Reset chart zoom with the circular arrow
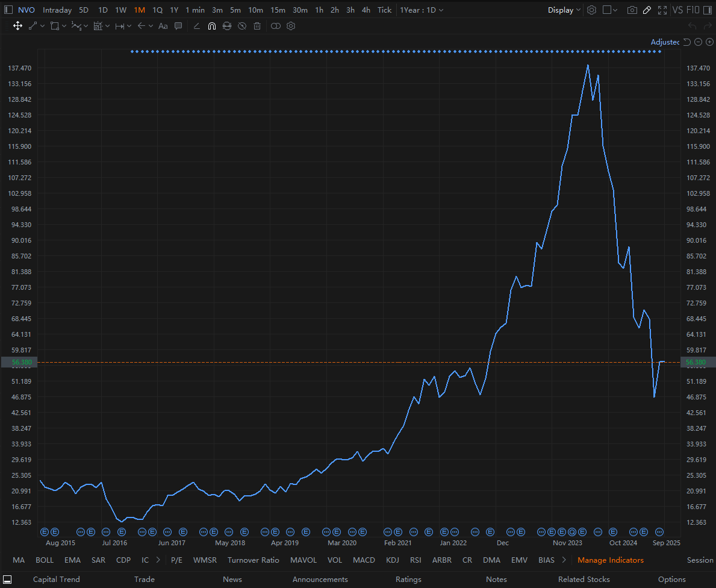Image resolution: width=716 pixels, height=588 pixels. pyautogui.click(x=686, y=42)
